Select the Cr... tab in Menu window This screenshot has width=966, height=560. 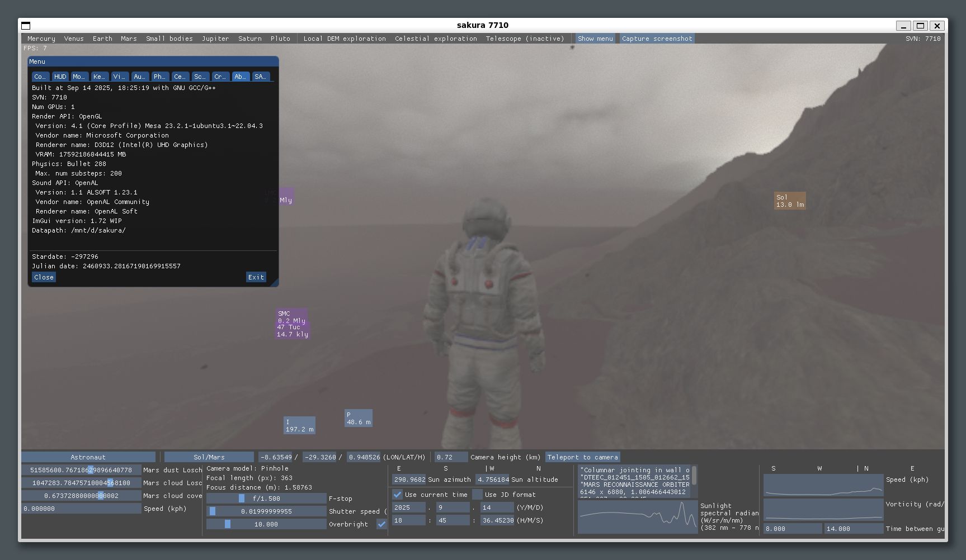(220, 77)
